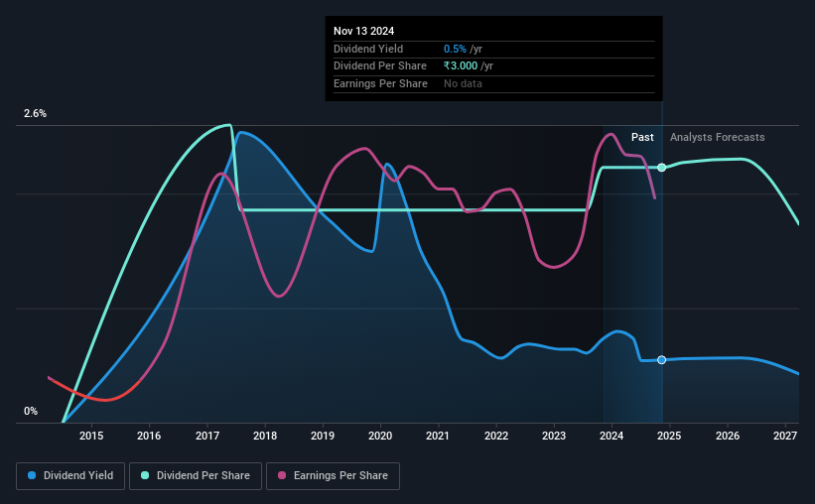Toggle the Earnings Per Share legend series
This screenshot has height=504, width=815.
333,476
